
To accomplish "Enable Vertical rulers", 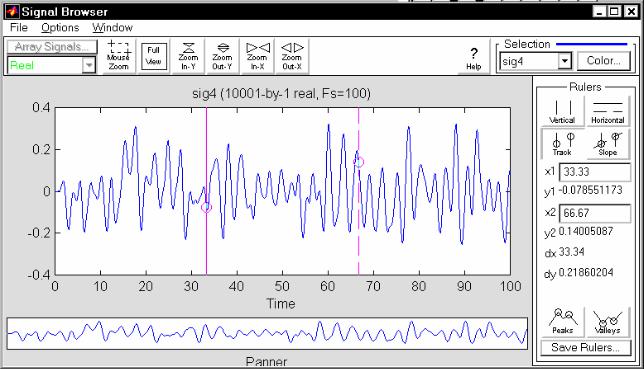I will 562,110.
